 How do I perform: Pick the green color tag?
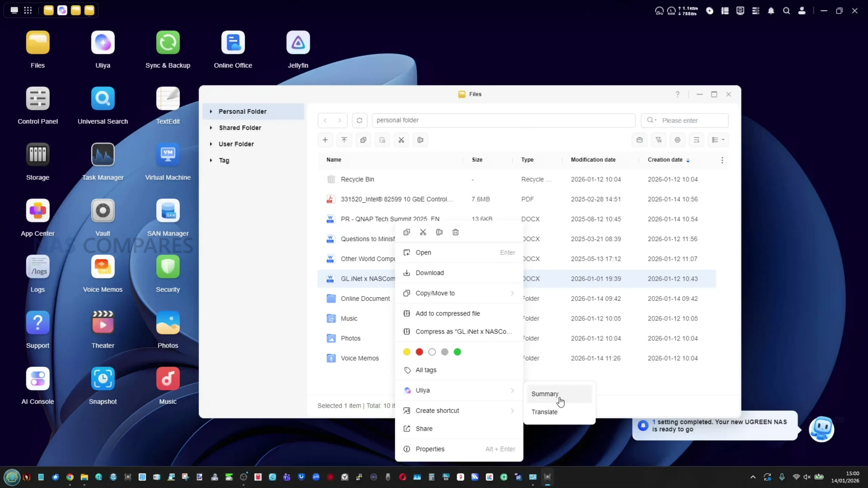457,352
